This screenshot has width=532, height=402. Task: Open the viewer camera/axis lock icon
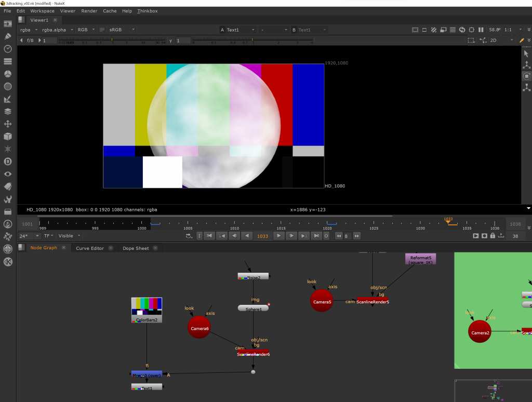[483, 41]
